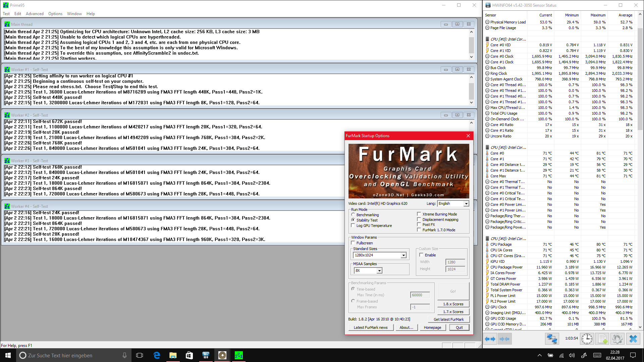Open Action Center notifications icon
Image resolution: width=644 pixels, height=362 pixels.
633,355
